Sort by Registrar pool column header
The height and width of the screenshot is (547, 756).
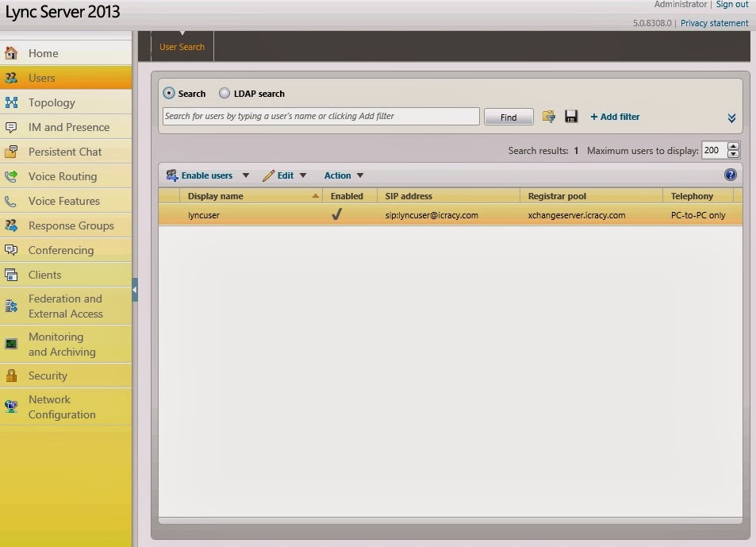(x=592, y=196)
